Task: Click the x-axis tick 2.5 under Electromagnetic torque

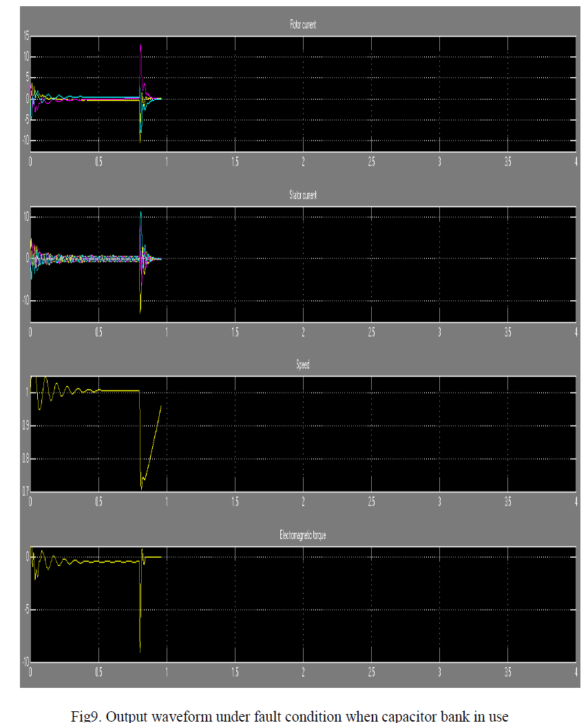Action: pyautogui.click(x=371, y=672)
